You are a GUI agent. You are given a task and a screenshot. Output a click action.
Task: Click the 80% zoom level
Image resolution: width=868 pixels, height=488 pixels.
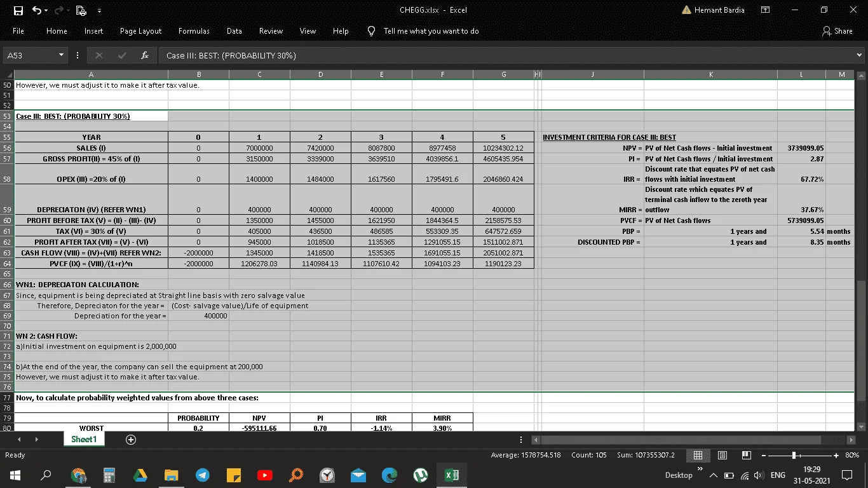click(x=853, y=455)
